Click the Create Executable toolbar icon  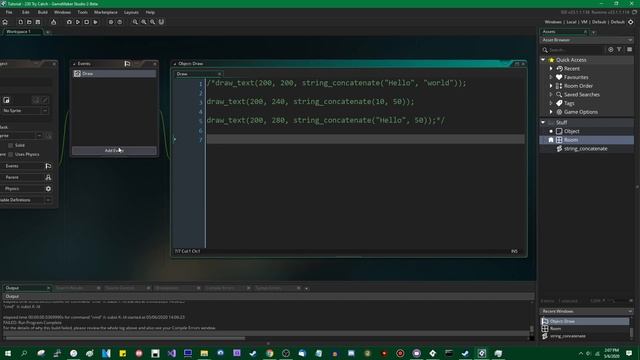[x=53, y=22]
